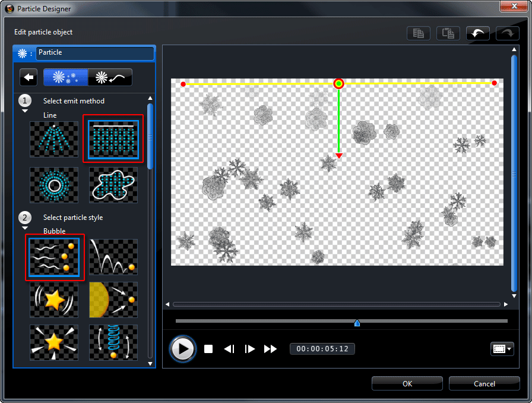Click the blue timeline playhead marker
Viewport: 532px width, 403px height.
pyautogui.click(x=357, y=323)
